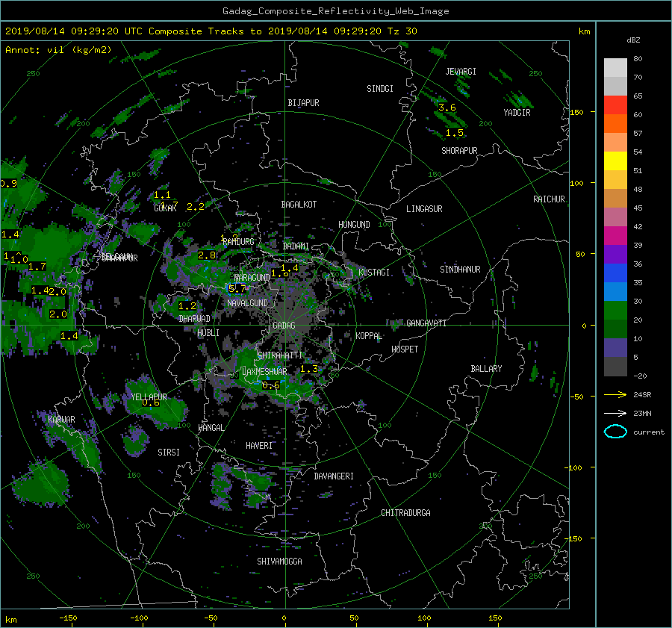Click the HOSPET city label
This screenshot has width=672, height=628.
(405, 349)
